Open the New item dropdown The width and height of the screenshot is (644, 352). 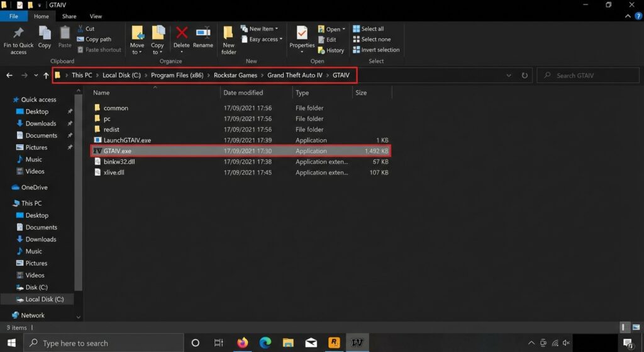[261, 29]
